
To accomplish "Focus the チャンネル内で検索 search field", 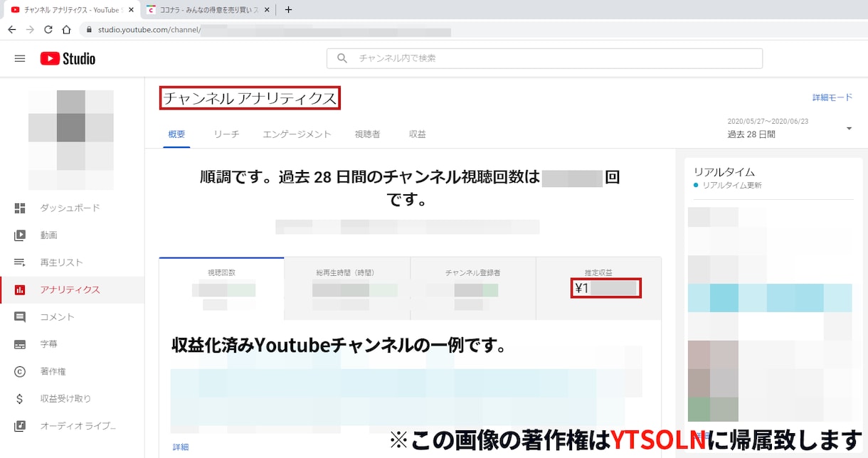I will pos(544,58).
